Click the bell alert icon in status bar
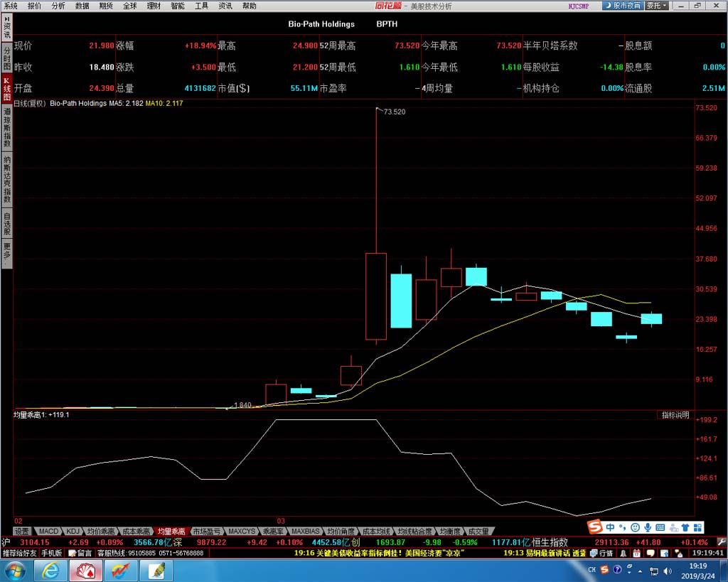728x582 pixels. [623, 554]
